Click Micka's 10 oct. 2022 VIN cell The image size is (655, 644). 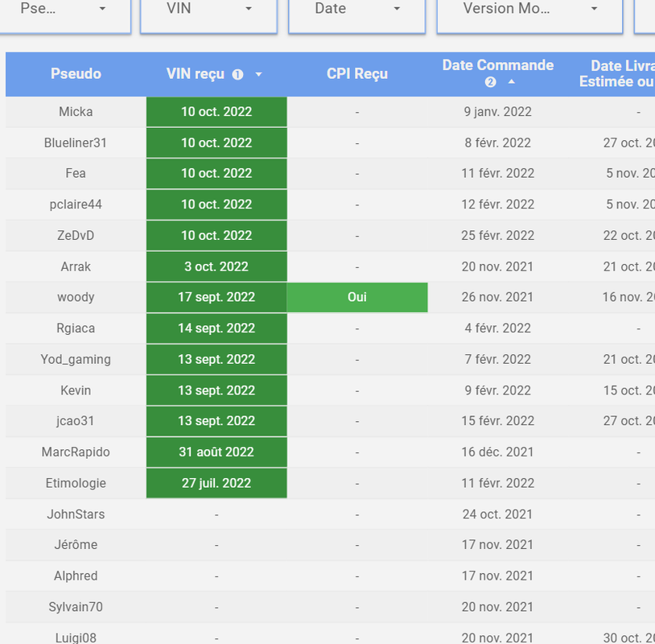coord(216,112)
